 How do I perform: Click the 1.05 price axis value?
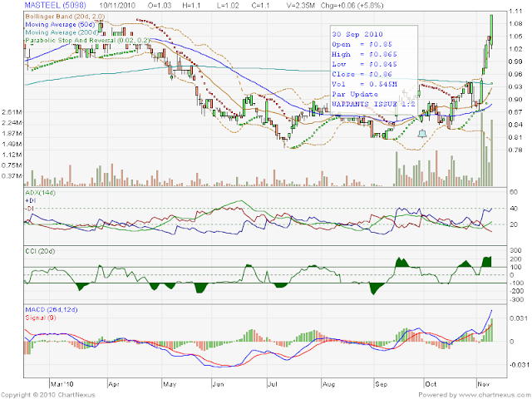point(515,37)
